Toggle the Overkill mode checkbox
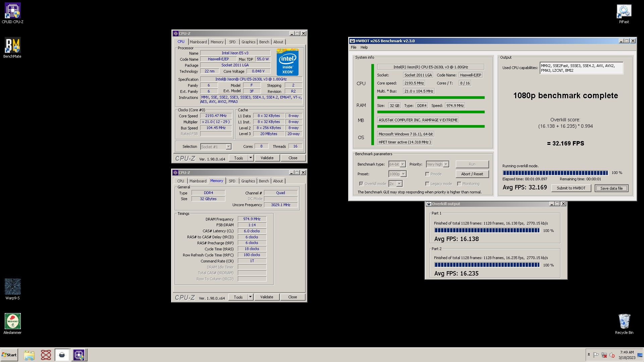Image resolution: width=644 pixels, height=362 pixels. click(x=361, y=184)
